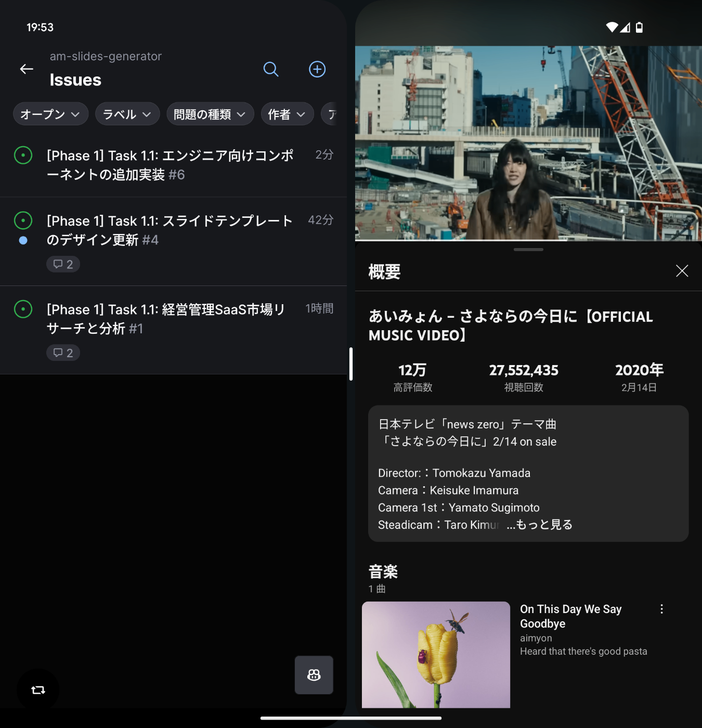
Task: Tap the 2分 timestamp on issue #6
Action: (324, 154)
